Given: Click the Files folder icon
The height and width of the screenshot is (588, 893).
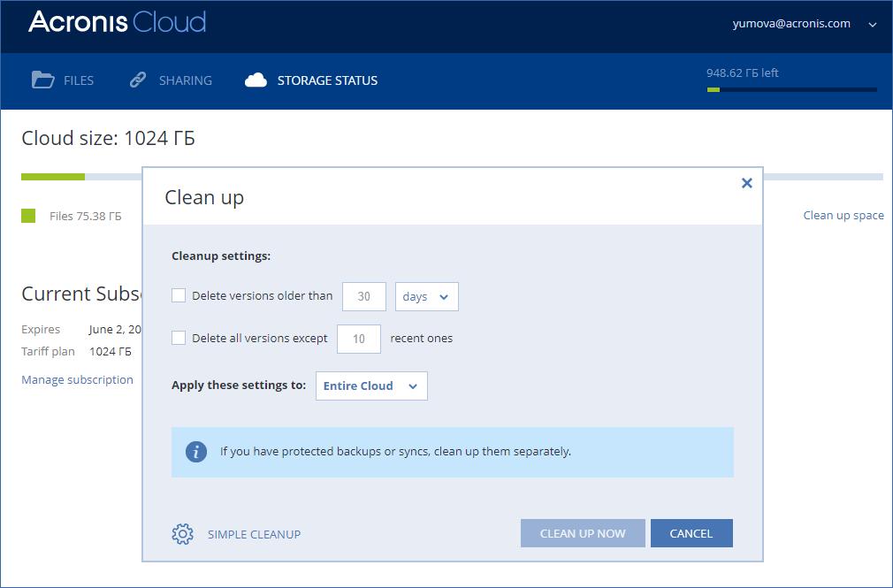Looking at the screenshot, I should [x=42, y=80].
